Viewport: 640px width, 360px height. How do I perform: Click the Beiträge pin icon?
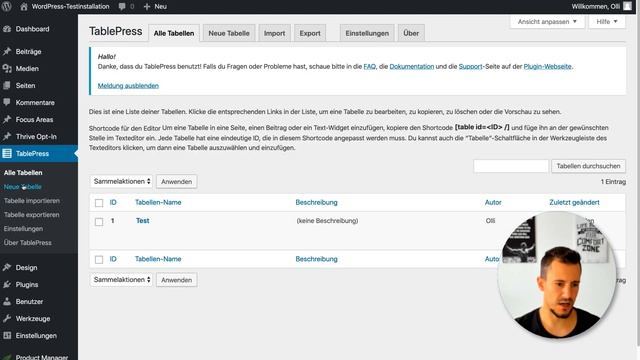(7, 51)
